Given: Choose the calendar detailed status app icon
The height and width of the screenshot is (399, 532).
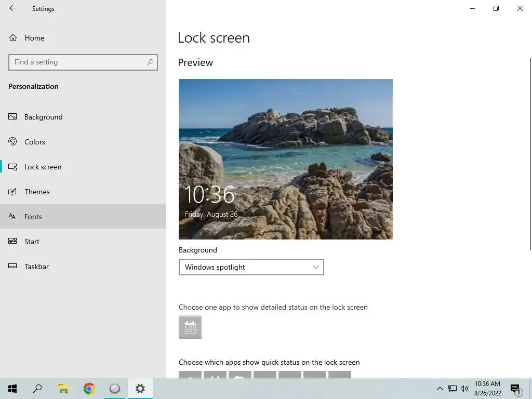Looking at the screenshot, I should pyautogui.click(x=190, y=327).
